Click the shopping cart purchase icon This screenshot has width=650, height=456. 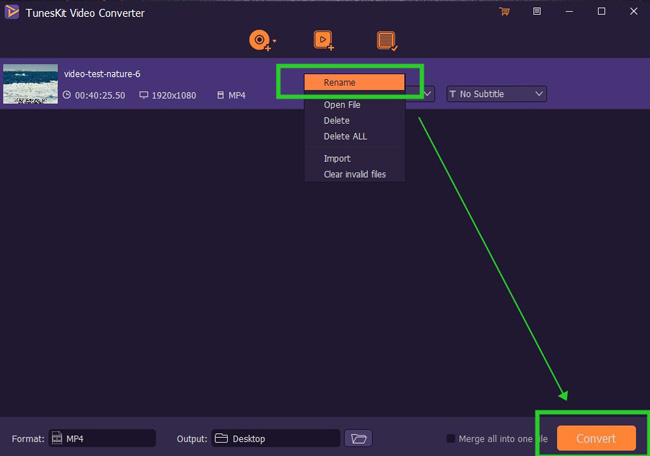point(504,12)
